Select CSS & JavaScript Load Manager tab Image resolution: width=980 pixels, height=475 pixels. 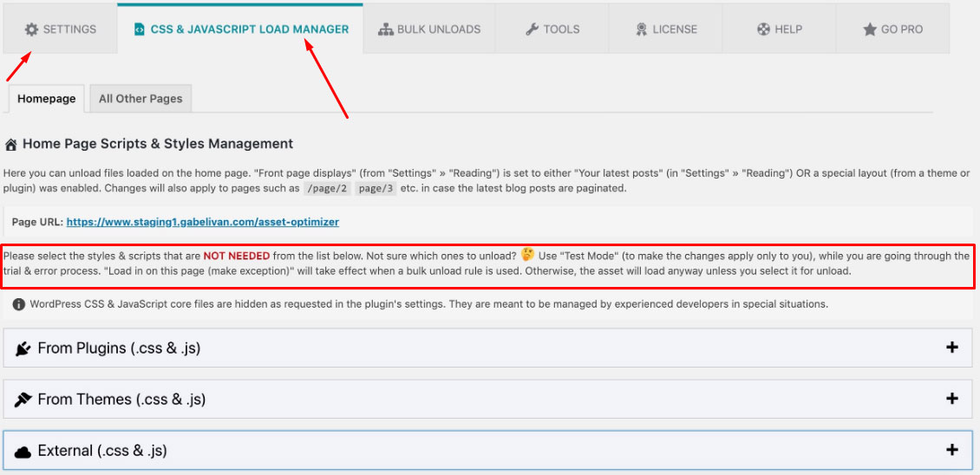[x=240, y=29]
